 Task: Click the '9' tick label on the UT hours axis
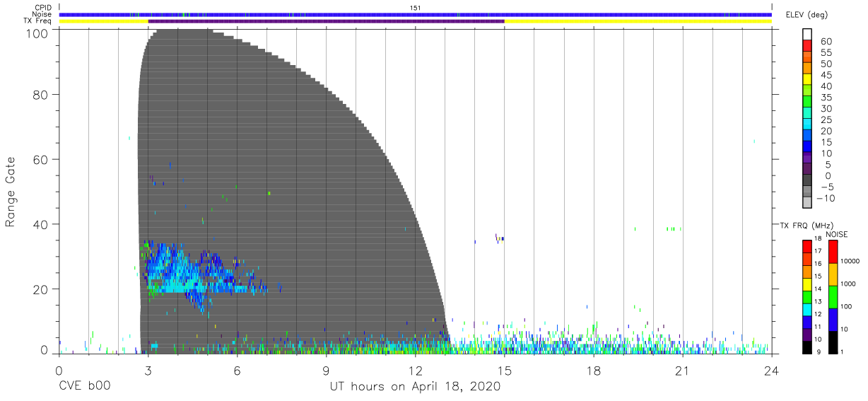point(326,371)
